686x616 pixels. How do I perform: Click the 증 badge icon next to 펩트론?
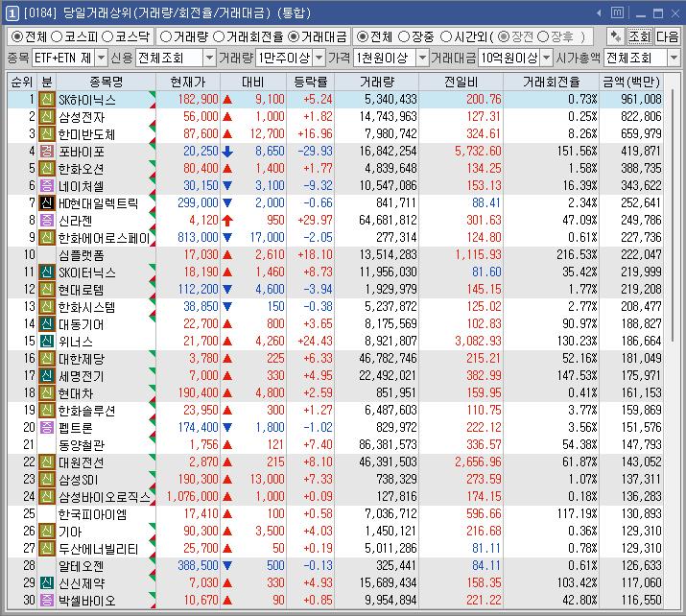click(46, 427)
